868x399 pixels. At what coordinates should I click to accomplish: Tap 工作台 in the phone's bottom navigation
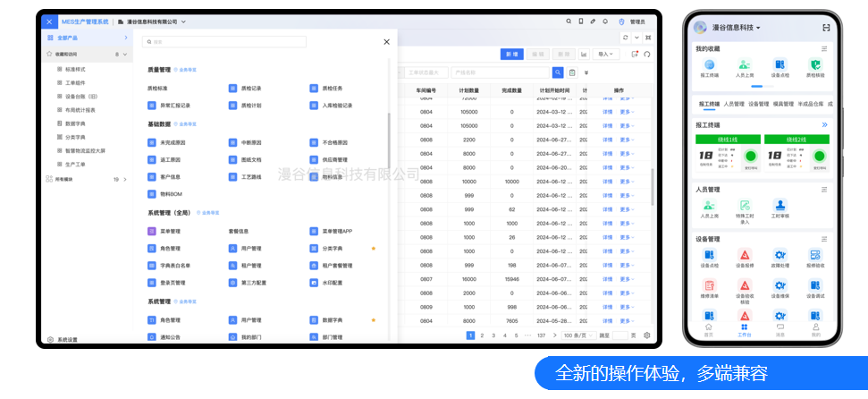(x=744, y=330)
